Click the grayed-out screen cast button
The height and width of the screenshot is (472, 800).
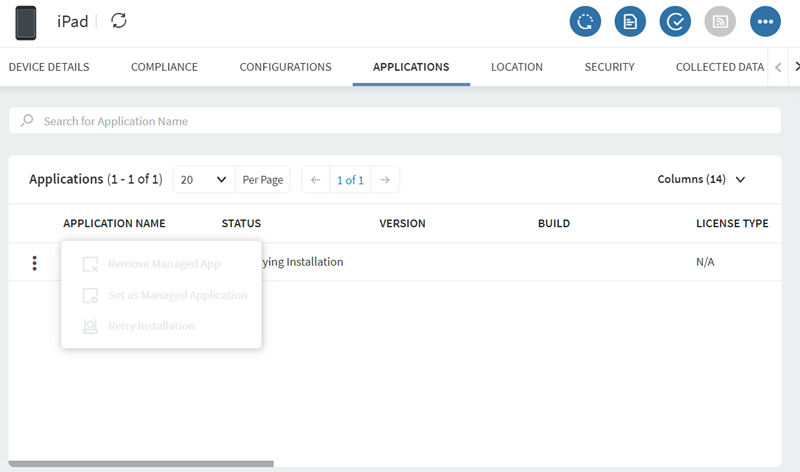pos(720,21)
